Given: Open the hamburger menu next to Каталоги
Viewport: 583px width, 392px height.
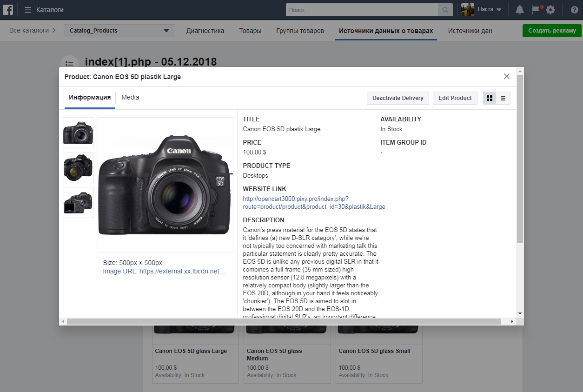Looking at the screenshot, I should tap(28, 10).
